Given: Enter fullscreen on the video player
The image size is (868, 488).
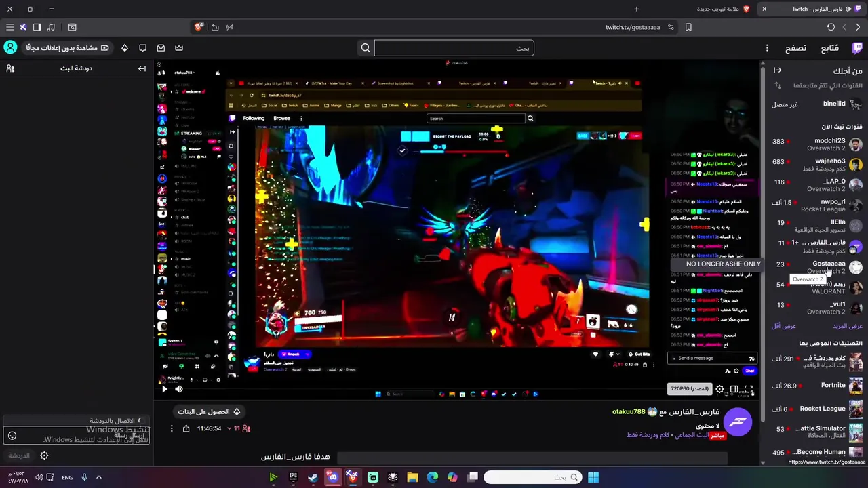Looking at the screenshot, I should (x=749, y=389).
